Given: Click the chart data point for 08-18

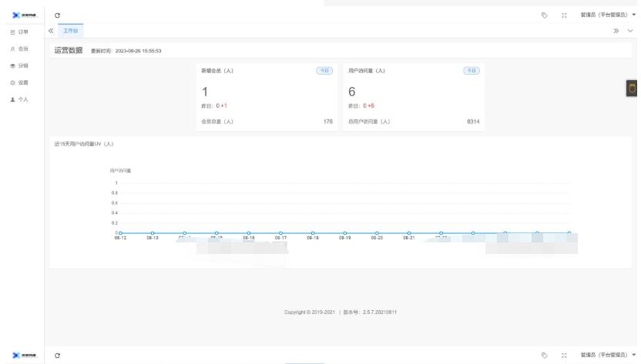Looking at the screenshot, I should pyautogui.click(x=313, y=233).
